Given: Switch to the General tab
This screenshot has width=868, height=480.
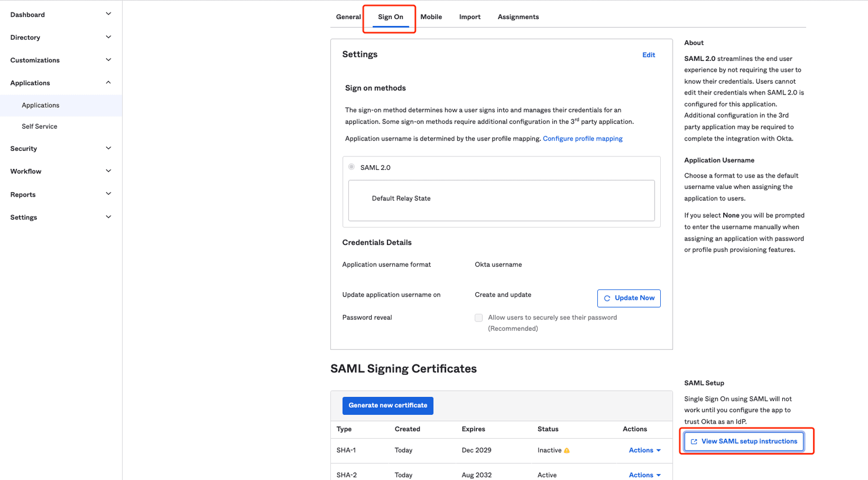Looking at the screenshot, I should (348, 17).
